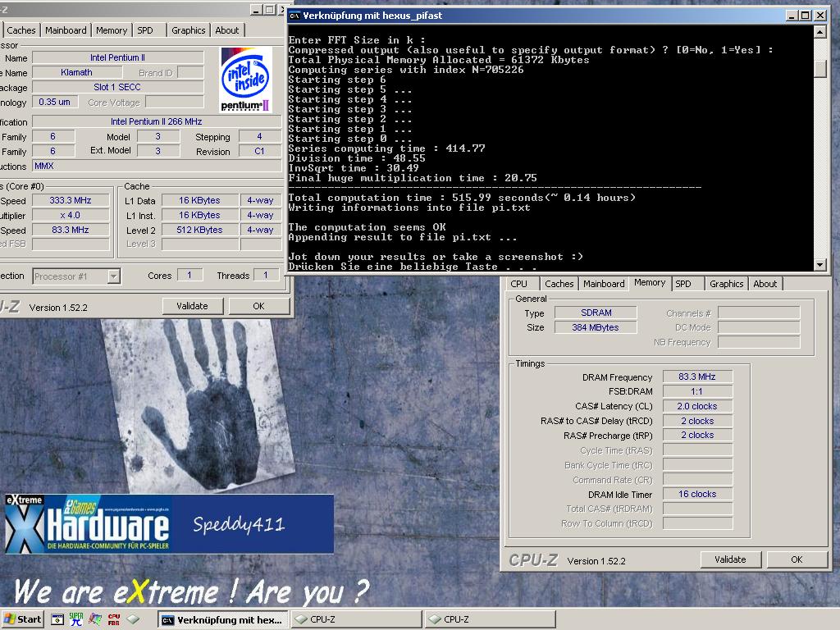This screenshot has width=840, height=630.
Task: Switch to Verknüpfung mit hex... taskbar item
Action: [223, 620]
